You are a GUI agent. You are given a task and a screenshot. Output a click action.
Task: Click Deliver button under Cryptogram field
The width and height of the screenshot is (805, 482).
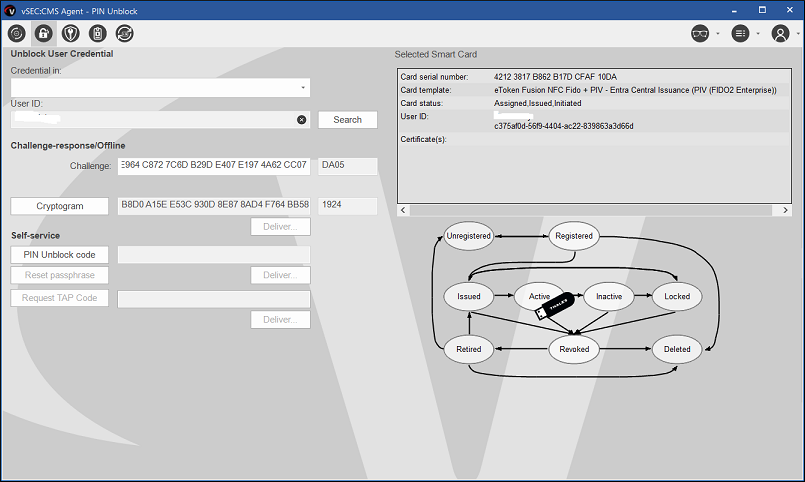[280, 226]
